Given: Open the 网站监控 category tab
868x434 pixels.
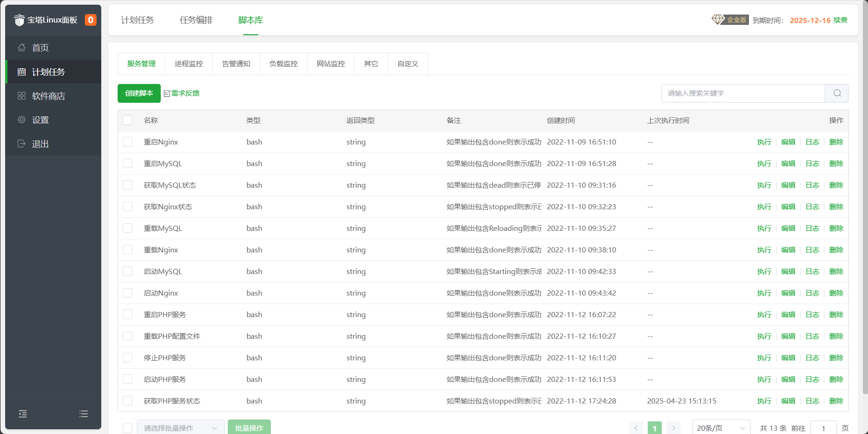Looking at the screenshot, I should 331,64.
